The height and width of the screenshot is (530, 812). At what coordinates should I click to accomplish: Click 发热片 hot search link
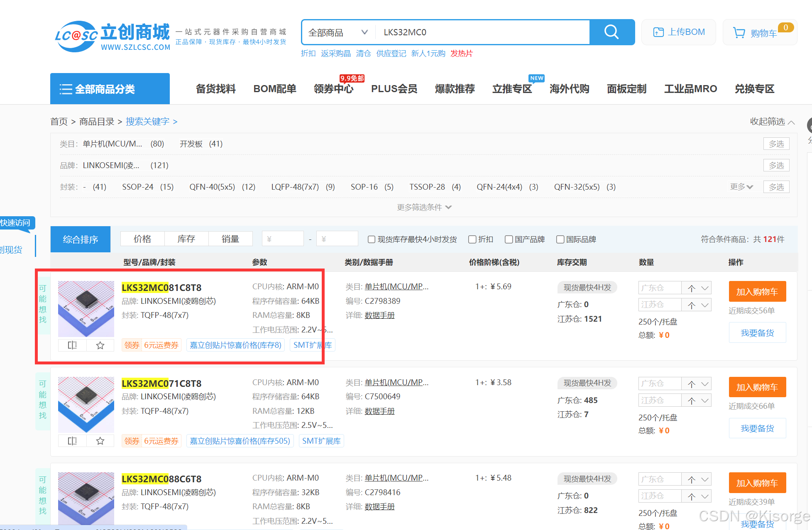click(462, 54)
